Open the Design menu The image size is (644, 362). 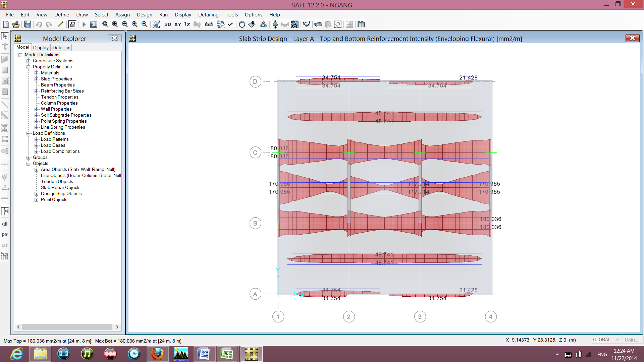point(145,15)
